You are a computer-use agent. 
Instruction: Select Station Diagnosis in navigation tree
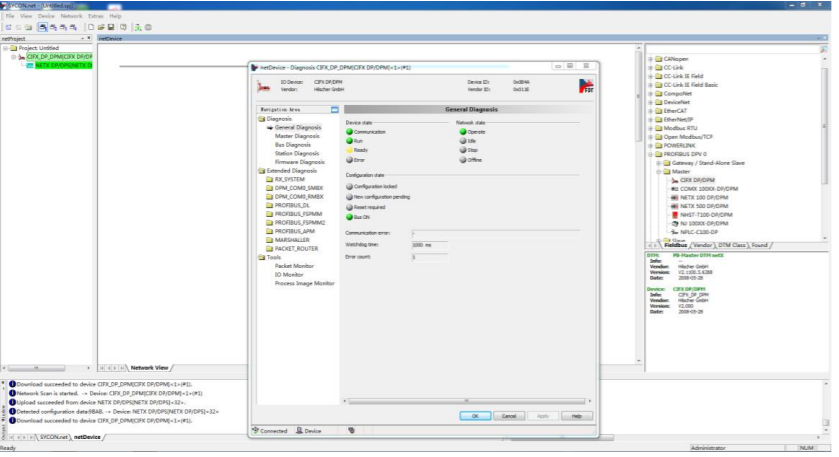point(297,154)
